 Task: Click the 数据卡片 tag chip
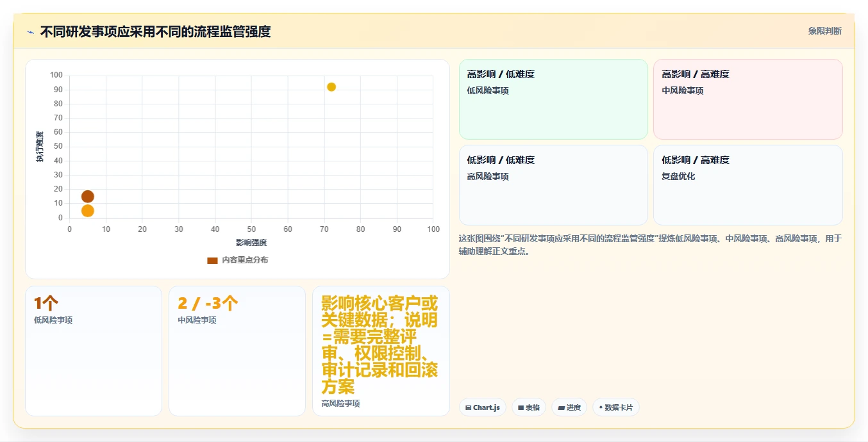tap(616, 407)
